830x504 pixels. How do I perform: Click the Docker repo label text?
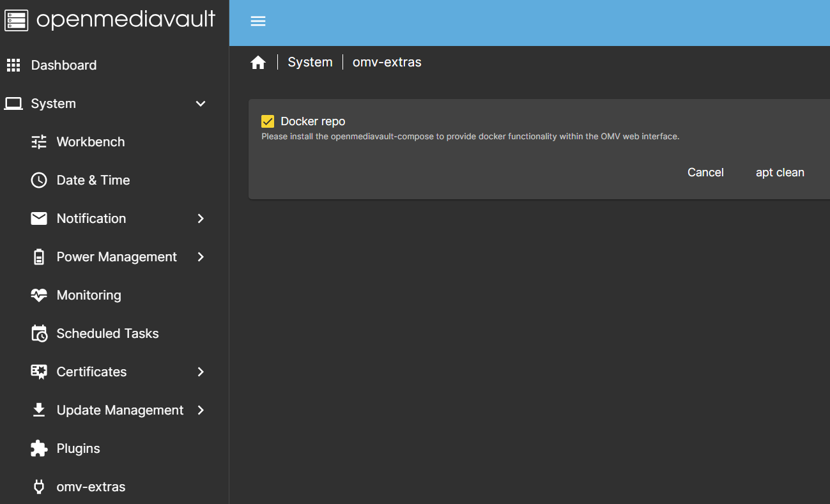pos(313,121)
